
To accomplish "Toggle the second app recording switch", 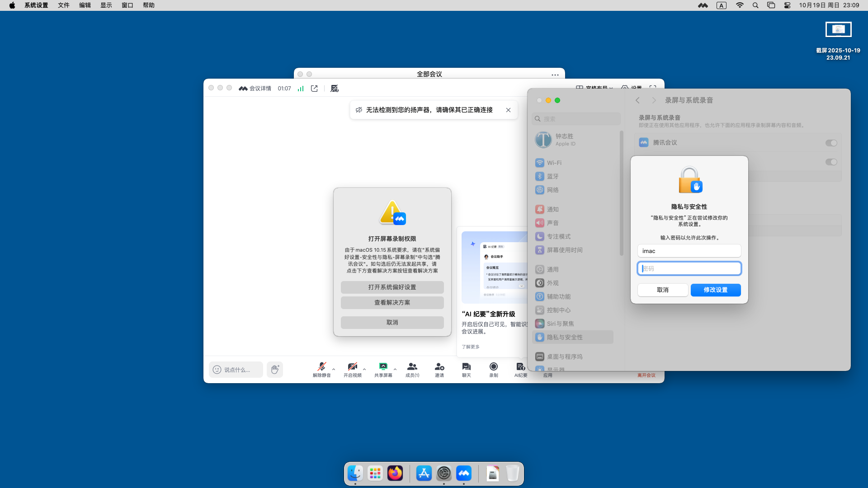I will tap(831, 162).
